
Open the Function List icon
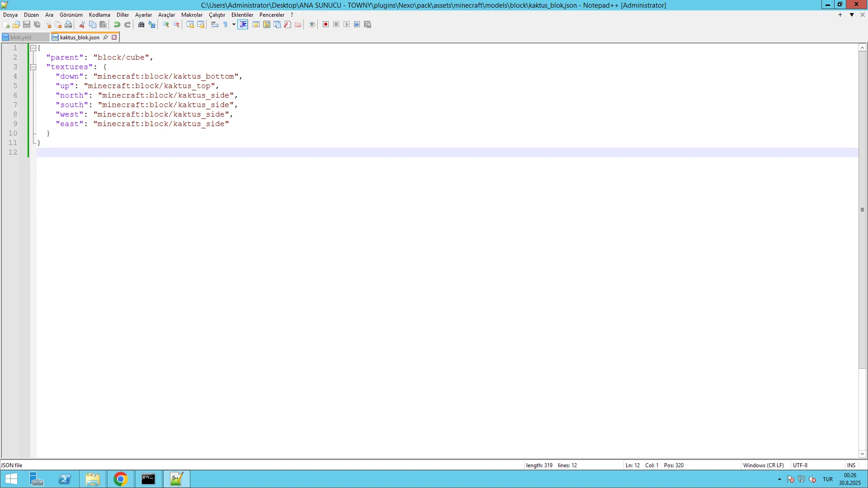click(288, 24)
